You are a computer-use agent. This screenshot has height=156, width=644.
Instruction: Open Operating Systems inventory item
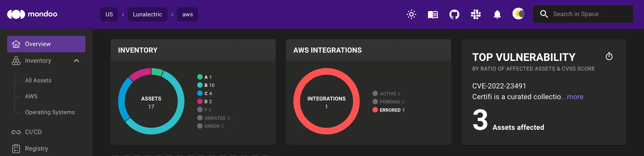point(50,112)
